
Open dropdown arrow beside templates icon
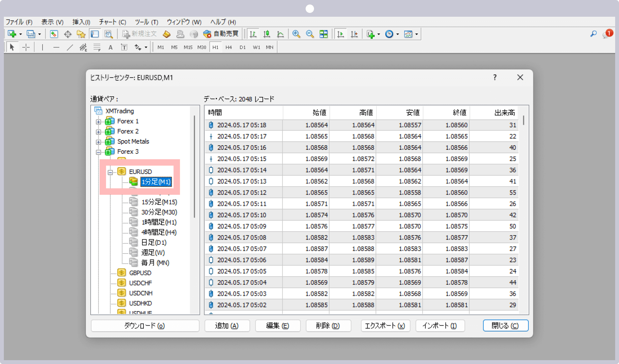[x=417, y=34]
